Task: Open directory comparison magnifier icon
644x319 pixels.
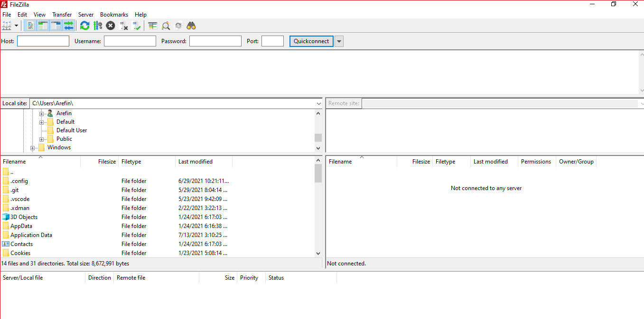Action: 166,26
